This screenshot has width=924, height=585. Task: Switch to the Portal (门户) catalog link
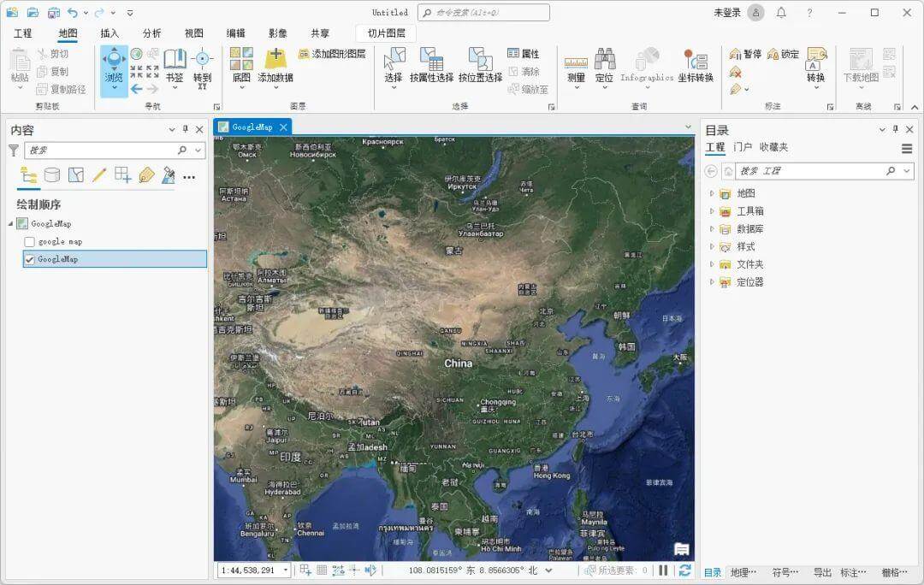[743, 147]
